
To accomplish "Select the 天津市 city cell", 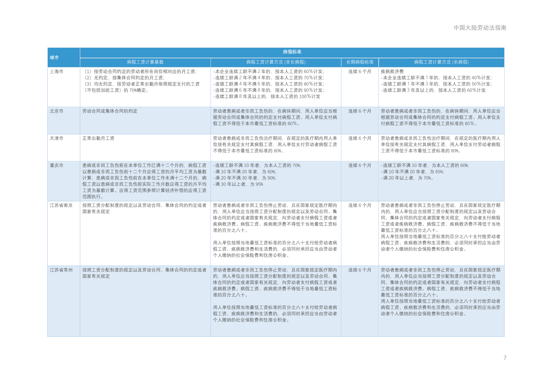I will coord(57,138).
